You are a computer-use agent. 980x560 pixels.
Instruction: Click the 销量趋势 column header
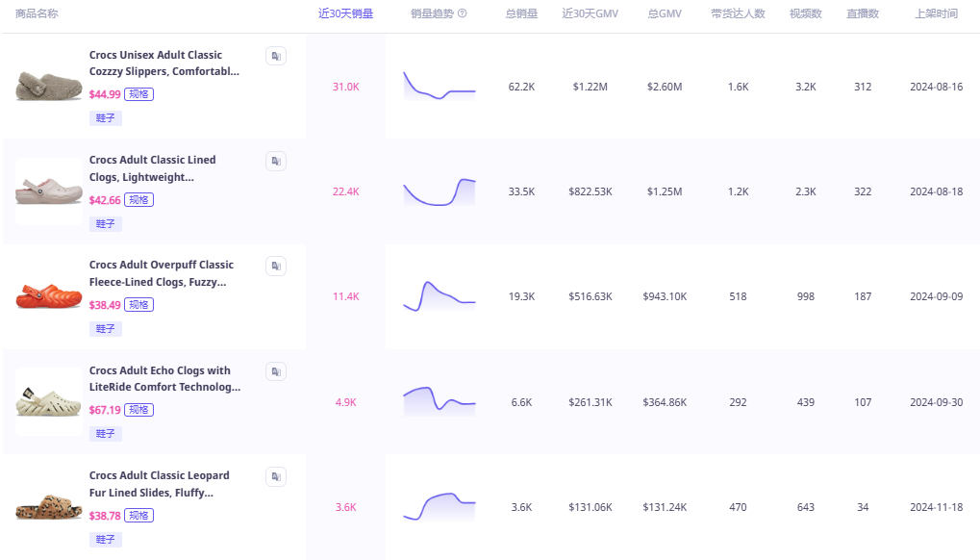[x=432, y=13]
